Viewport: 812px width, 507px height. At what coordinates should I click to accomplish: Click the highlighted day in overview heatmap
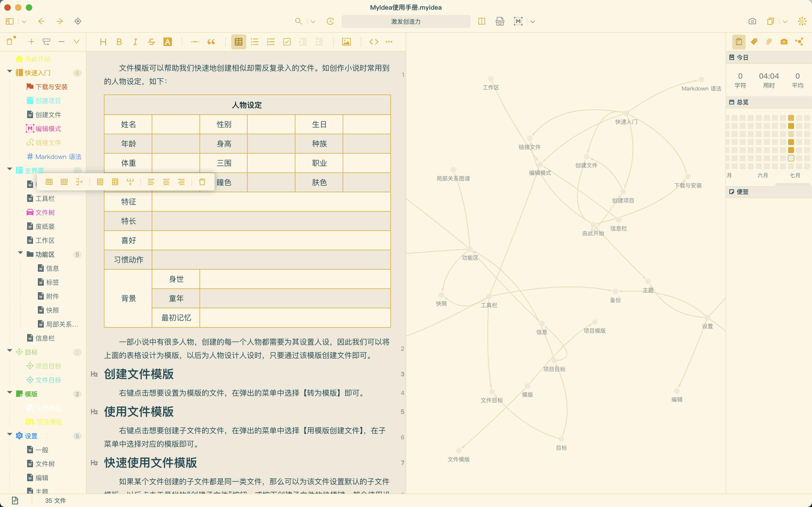791,158
